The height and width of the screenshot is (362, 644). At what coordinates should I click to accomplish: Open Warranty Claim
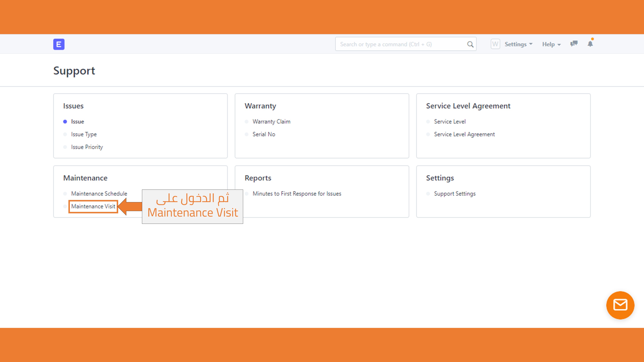point(271,122)
